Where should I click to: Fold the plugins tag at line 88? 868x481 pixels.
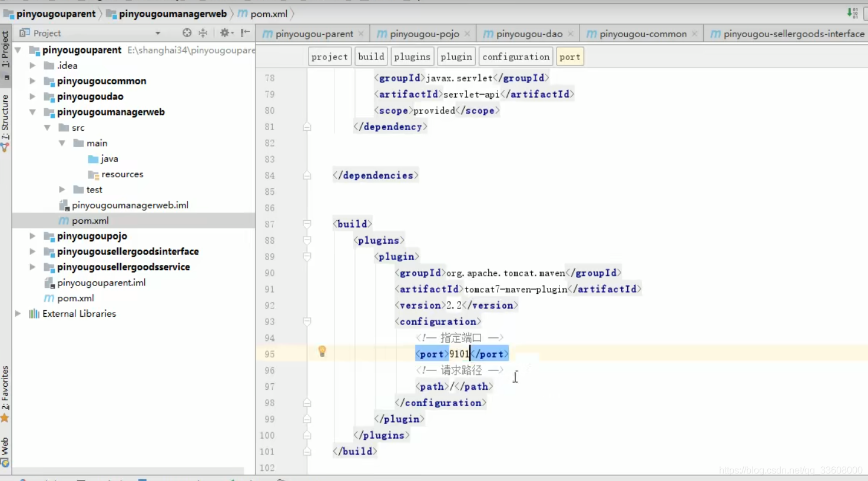tap(307, 240)
